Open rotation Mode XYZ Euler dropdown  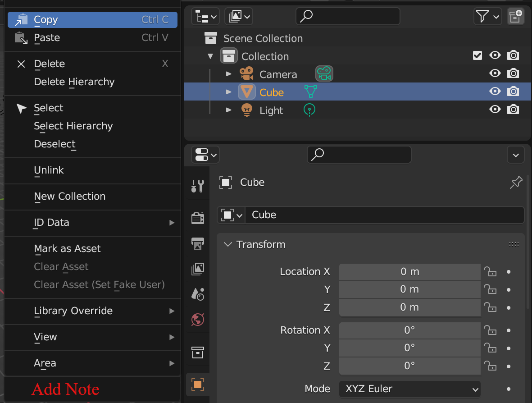410,389
